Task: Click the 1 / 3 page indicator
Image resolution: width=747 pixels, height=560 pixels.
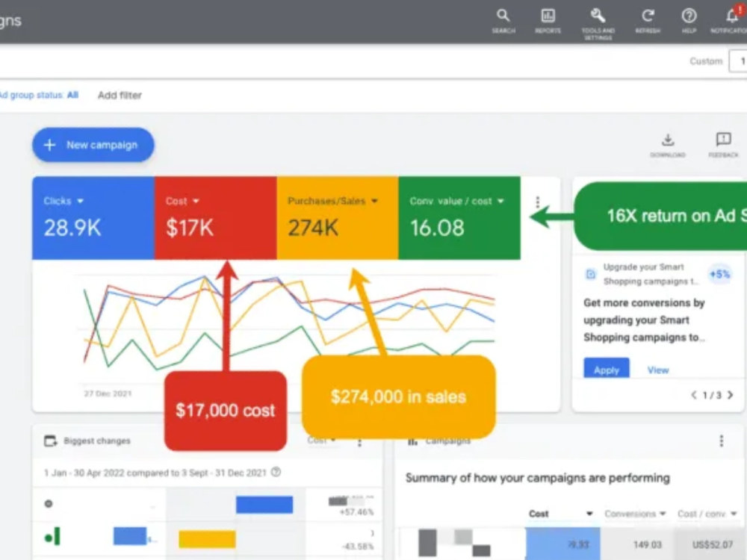Action: [x=712, y=395]
